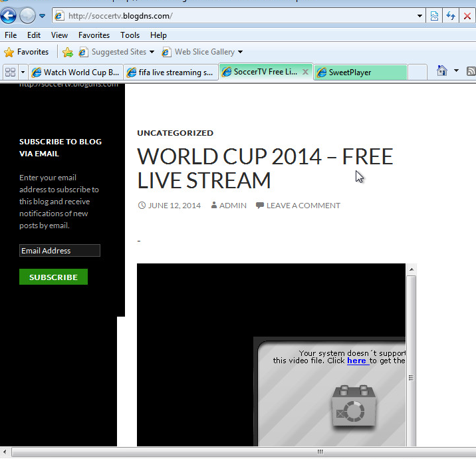Screen dimensions: 476x459
Task: Toggle Compatibility View icon in address bar
Action: point(435,16)
